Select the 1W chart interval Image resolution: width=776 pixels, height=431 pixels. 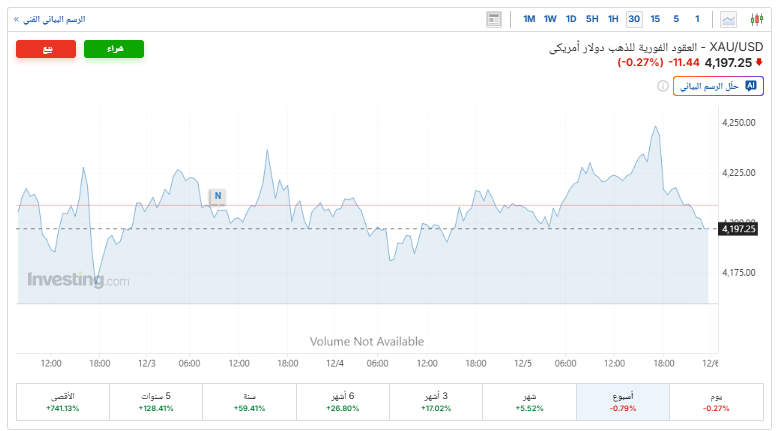(x=550, y=19)
